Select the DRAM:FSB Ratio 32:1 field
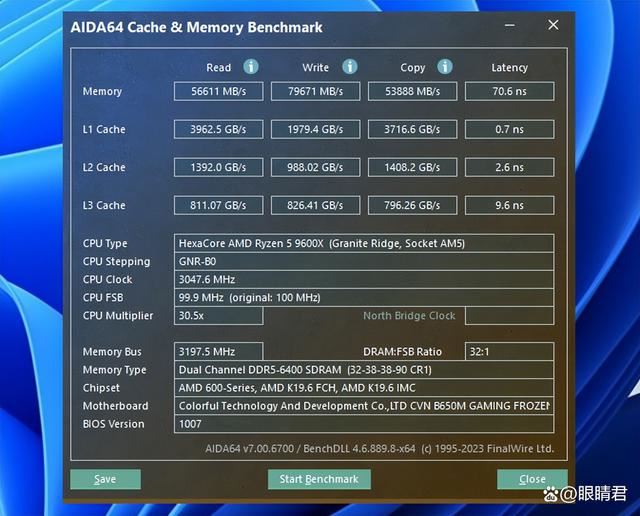This screenshot has height=516, width=640. (x=509, y=352)
